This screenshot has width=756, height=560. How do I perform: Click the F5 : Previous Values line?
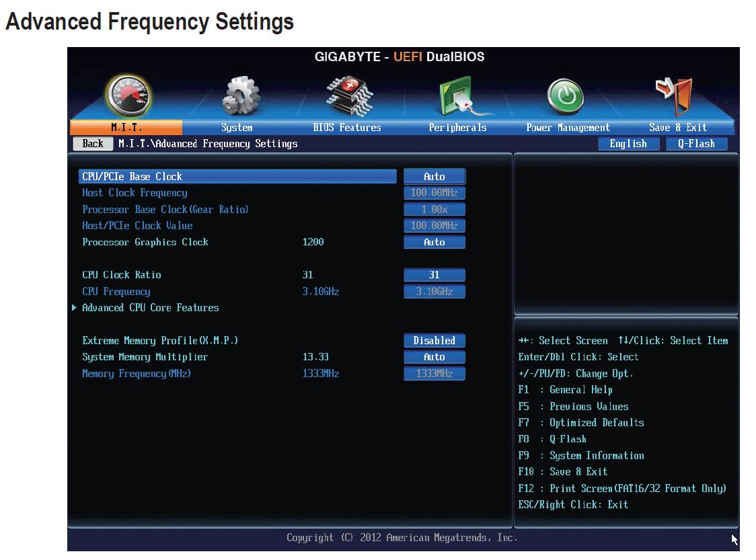[x=573, y=406]
